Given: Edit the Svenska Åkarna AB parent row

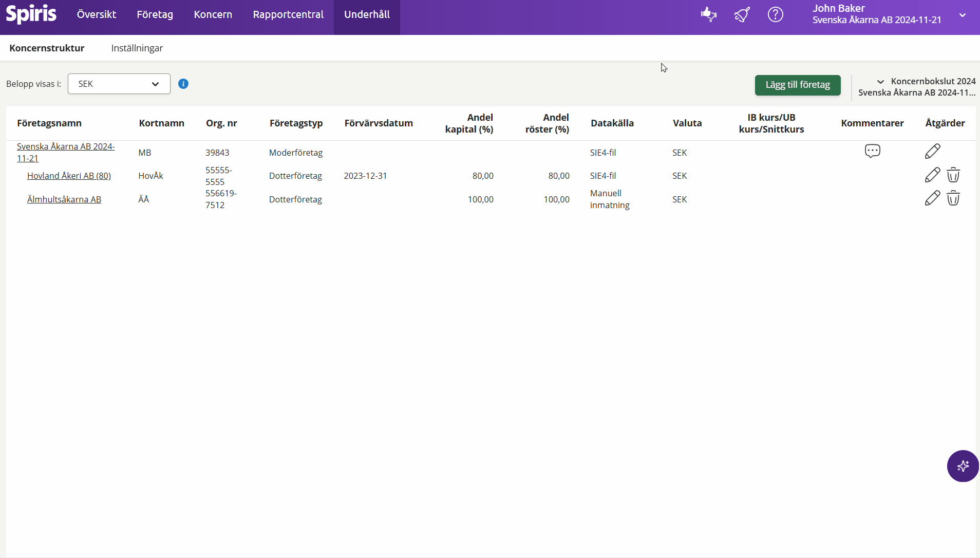Looking at the screenshot, I should point(932,152).
